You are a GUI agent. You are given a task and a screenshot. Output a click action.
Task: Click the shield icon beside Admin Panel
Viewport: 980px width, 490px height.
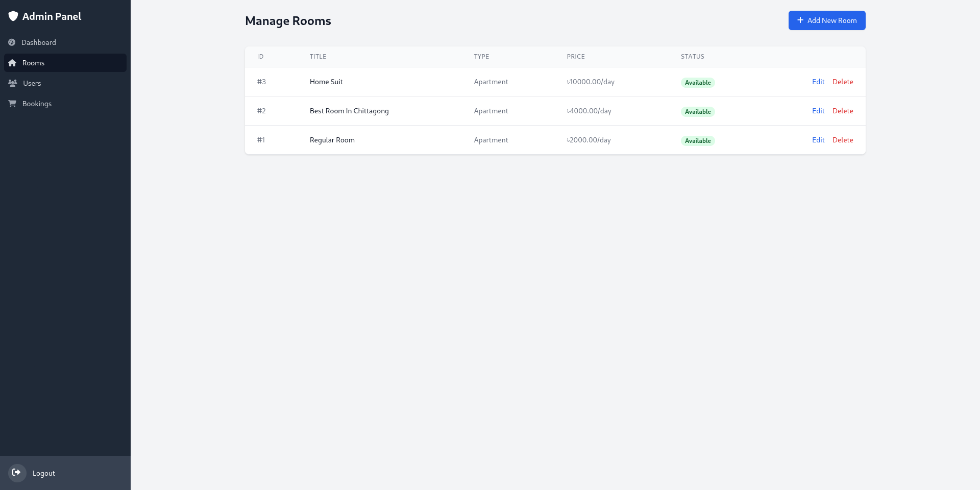(x=14, y=16)
